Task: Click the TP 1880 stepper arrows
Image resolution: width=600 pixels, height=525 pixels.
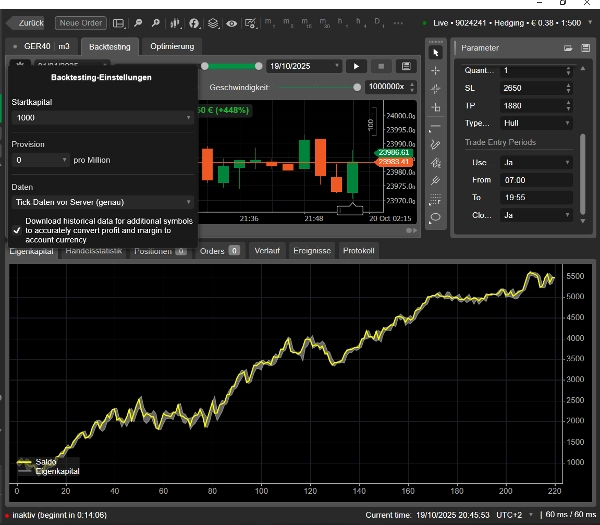Action: pos(568,106)
